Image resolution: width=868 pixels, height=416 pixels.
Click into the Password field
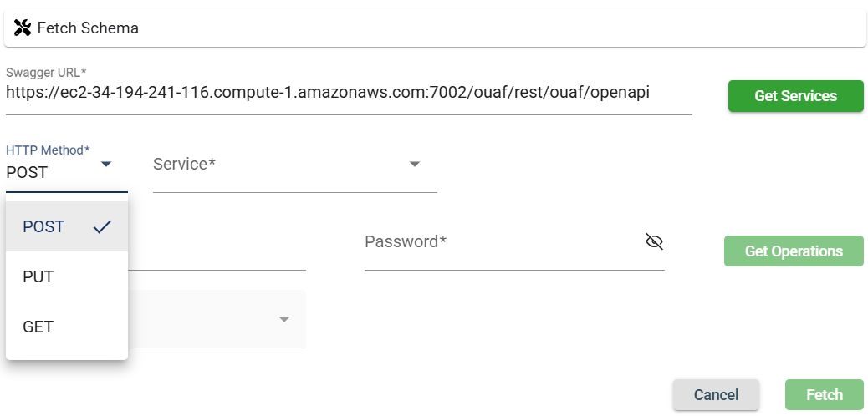(502, 243)
